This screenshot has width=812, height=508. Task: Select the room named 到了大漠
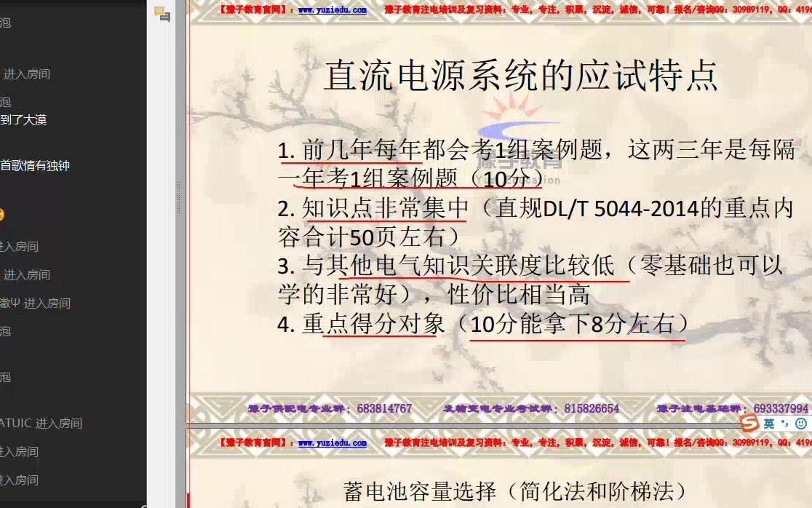pos(22,119)
